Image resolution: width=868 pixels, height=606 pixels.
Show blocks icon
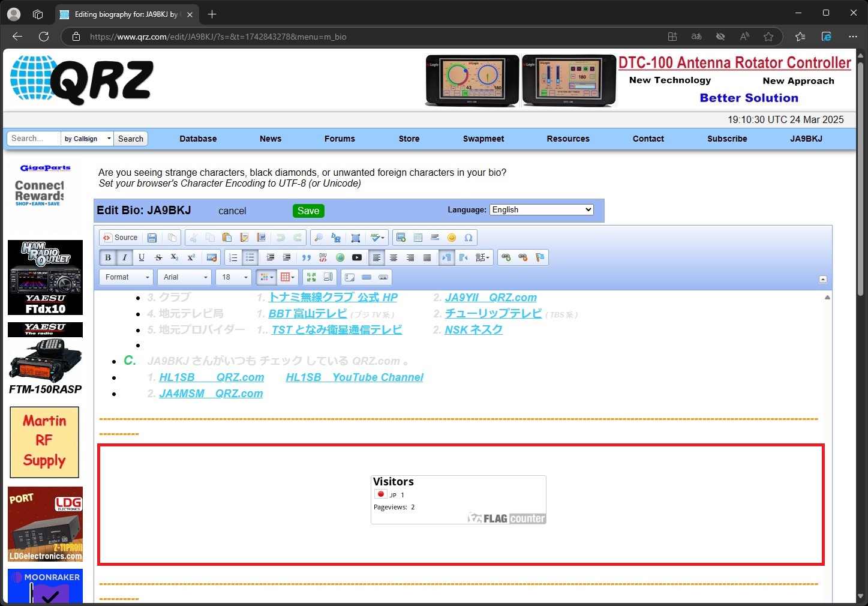click(x=328, y=277)
